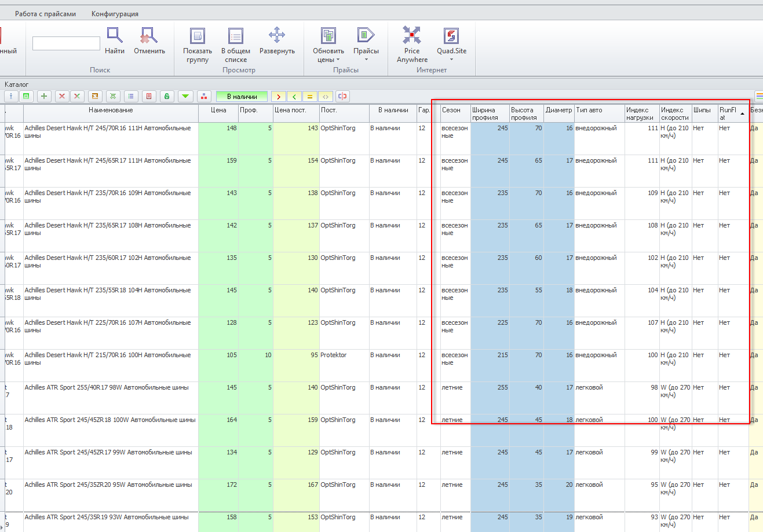Click diameter cell 20 for ATR Sport 245/35ZR20
Screen dimensions: 763x532
point(558,495)
